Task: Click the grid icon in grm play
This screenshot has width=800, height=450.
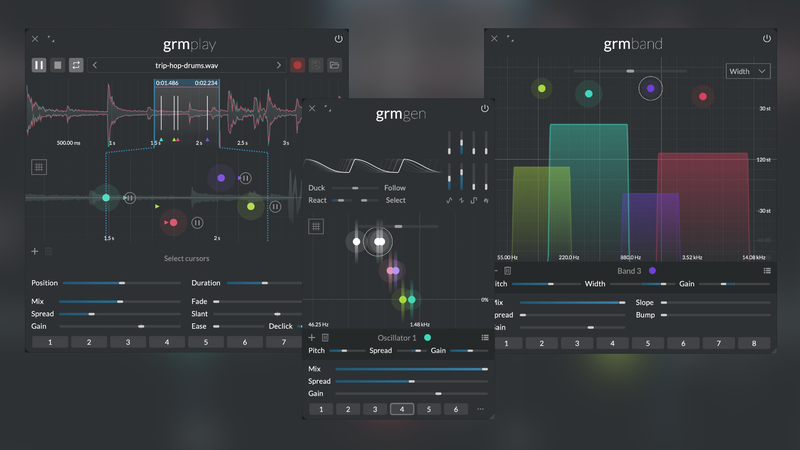Action: pos(39,168)
